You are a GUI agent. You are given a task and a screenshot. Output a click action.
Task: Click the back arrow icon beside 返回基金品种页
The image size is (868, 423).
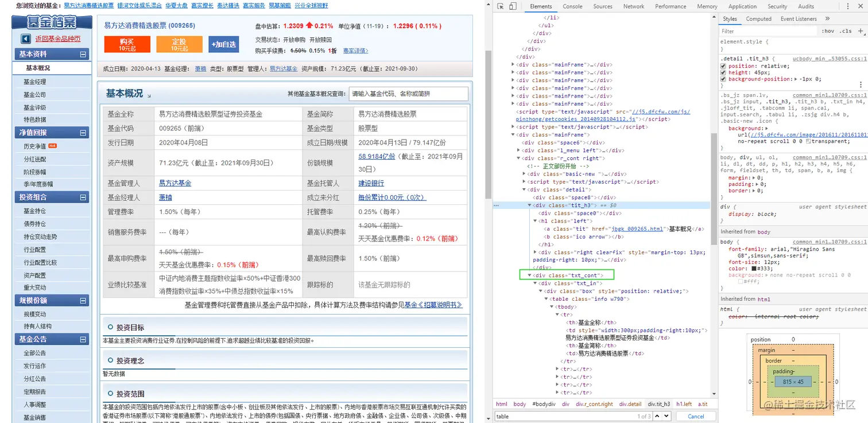click(x=26, y=39)
